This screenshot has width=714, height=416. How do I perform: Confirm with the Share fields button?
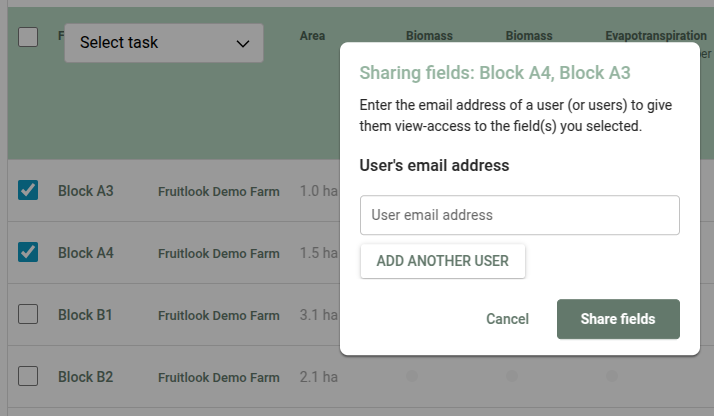tap(618, 319)
